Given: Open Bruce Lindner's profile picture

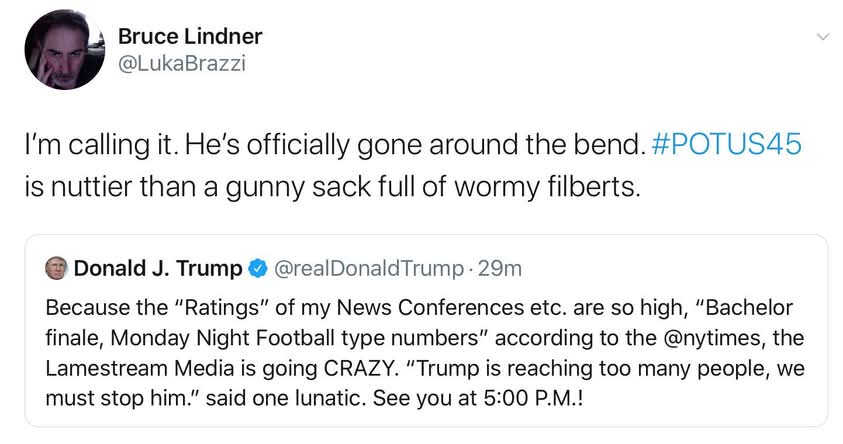Looking at the screenshot, I should [65, 49].
